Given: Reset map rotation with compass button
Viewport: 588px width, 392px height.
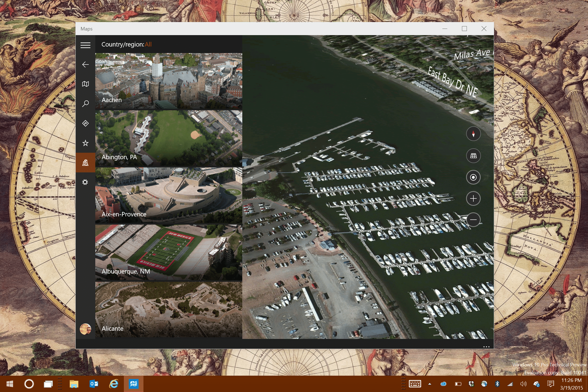Looking at the screenshot, I should click(473, 134).
